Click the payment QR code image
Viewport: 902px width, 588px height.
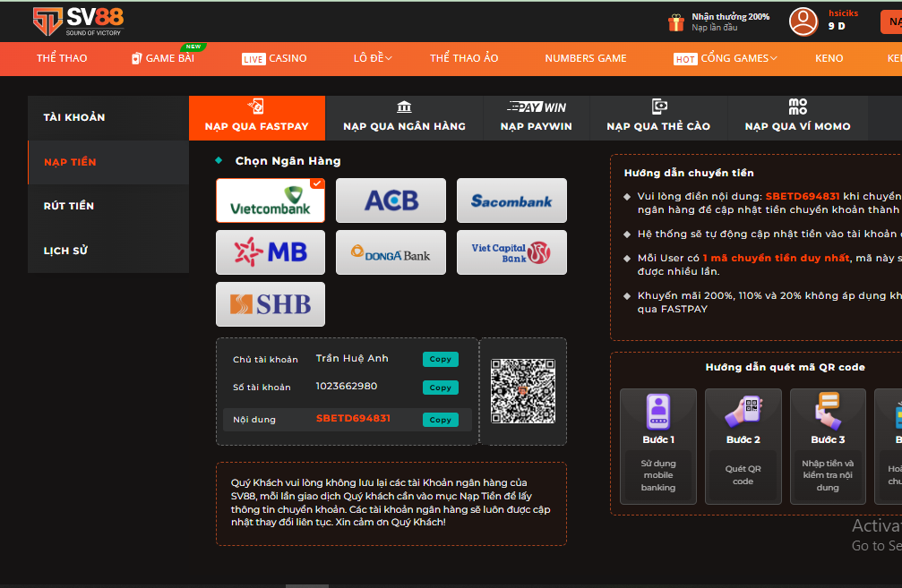click(x=523, y=391)
